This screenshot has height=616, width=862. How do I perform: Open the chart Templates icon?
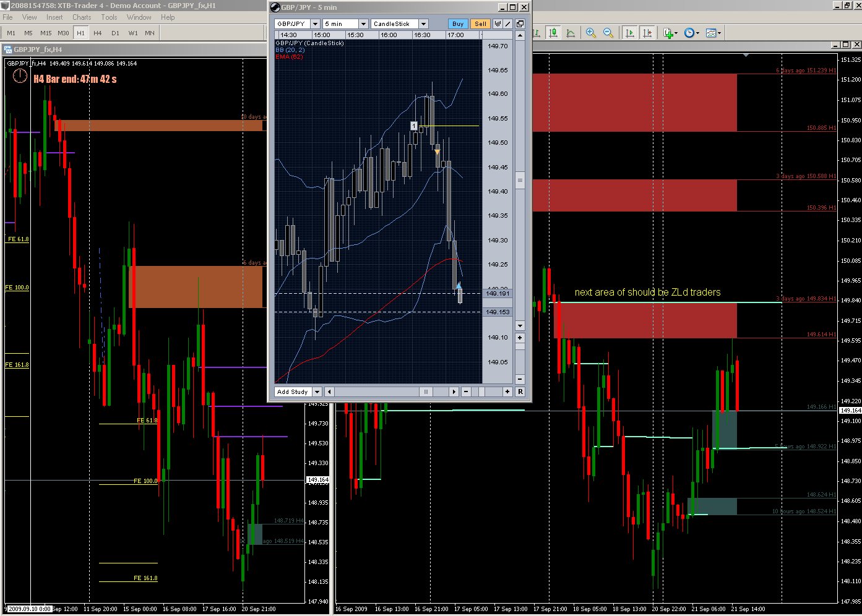pos(713,33)
